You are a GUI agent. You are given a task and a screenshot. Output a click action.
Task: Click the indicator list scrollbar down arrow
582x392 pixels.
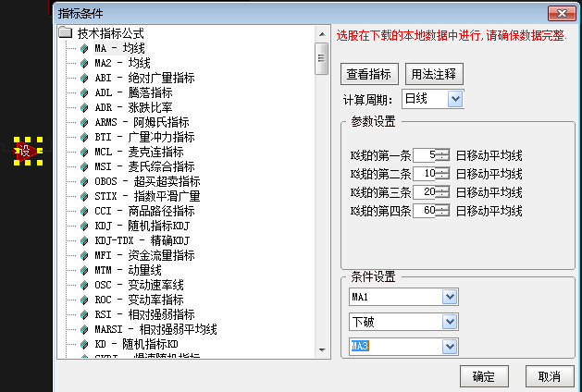point(322,350)
